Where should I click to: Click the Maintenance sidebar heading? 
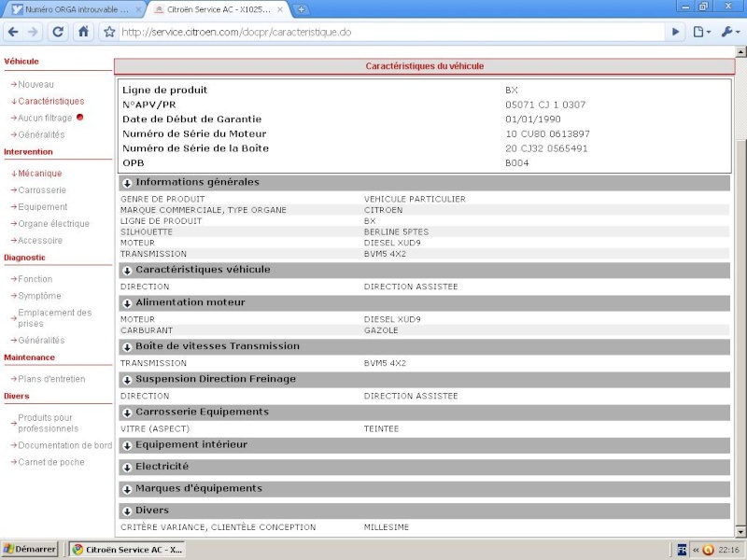point(29,357)
